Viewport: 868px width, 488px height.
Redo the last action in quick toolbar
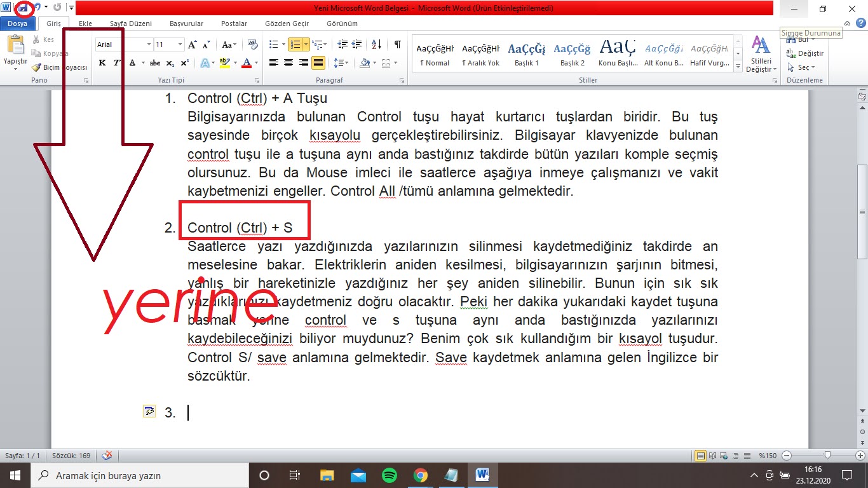(x=57, y=8)
